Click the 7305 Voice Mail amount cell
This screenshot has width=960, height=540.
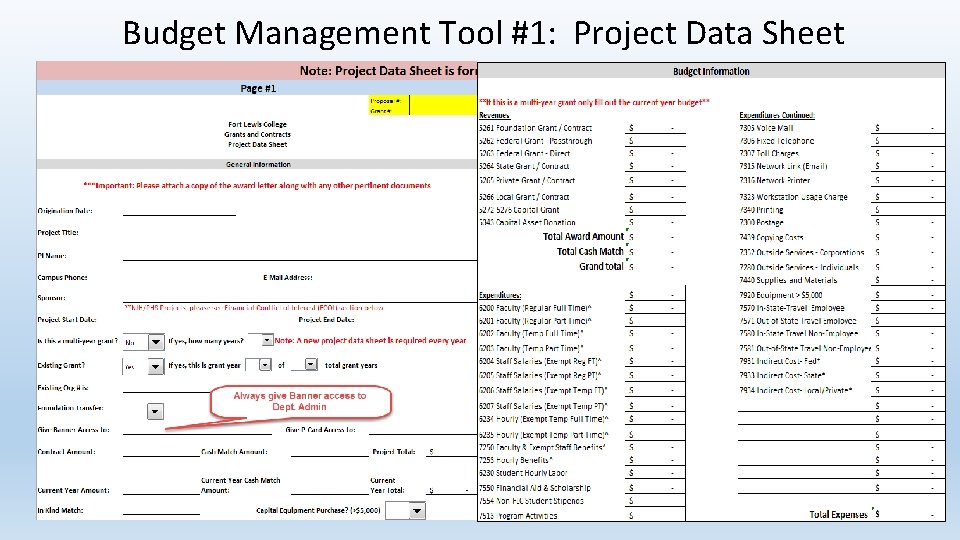click(908, 128)
